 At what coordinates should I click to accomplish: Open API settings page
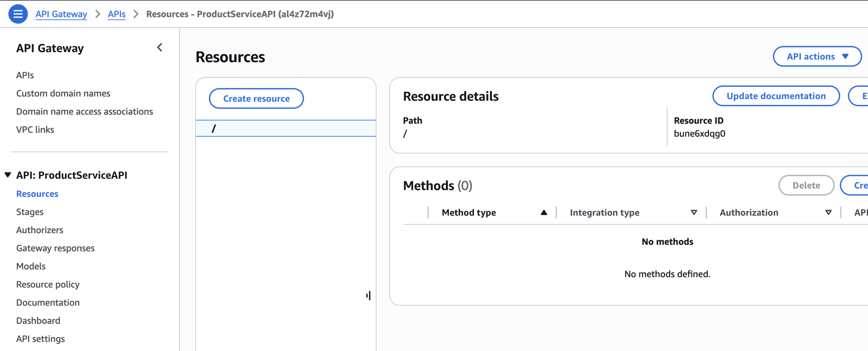(x=40, y=338)
